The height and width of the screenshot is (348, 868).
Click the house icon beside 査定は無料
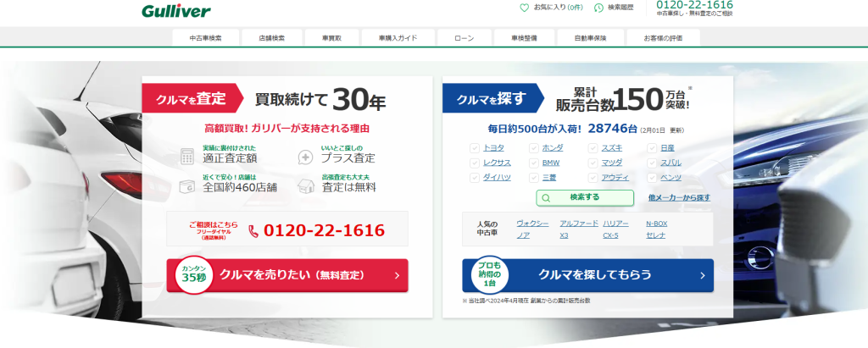305,185
